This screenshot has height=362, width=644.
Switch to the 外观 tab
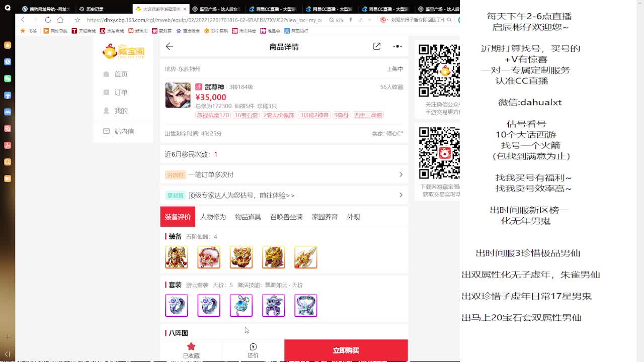point(353,217)
